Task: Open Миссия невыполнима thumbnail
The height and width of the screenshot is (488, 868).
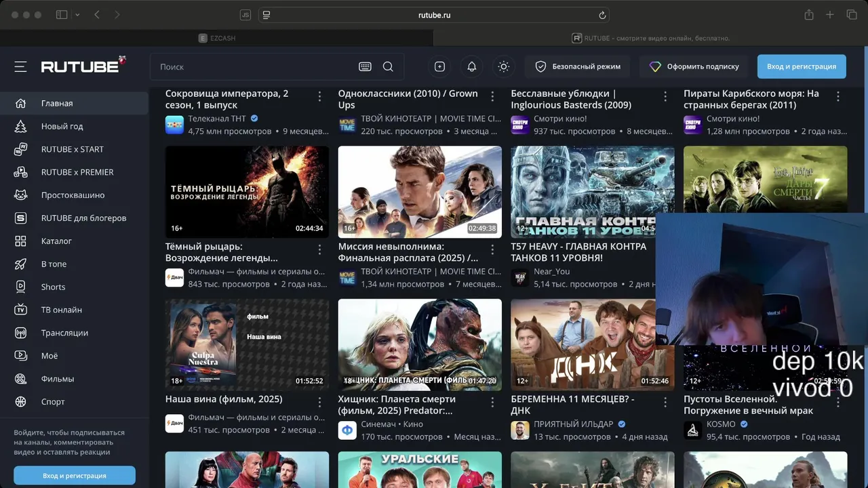Action: [x=420, y=192]
